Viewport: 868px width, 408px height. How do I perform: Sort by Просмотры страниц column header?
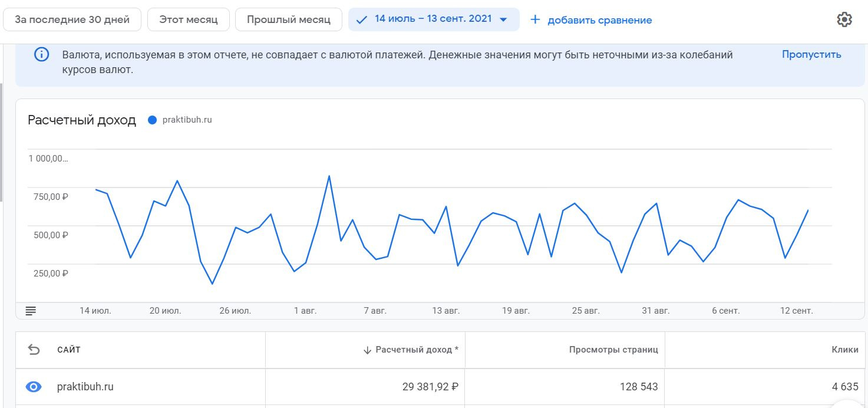pyautogui.click(x=613, y=350)
